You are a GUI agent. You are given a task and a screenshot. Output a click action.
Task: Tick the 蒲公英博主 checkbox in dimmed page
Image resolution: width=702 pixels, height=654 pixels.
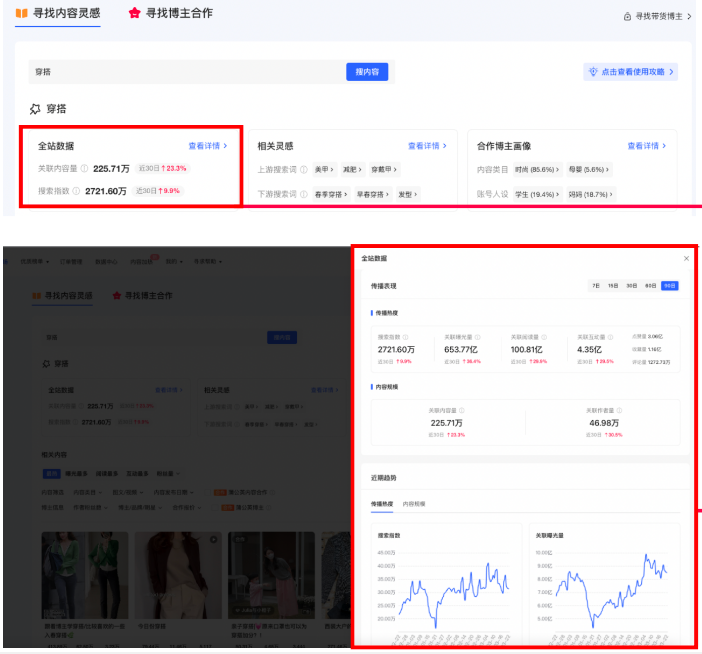pyautogui.click(x=215, y=508)
